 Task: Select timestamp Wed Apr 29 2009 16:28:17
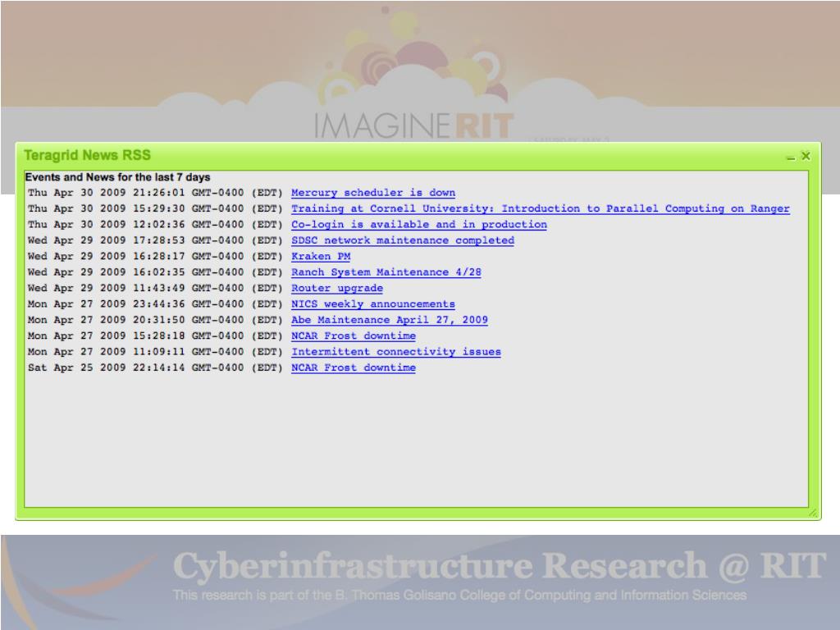(155, 257)
